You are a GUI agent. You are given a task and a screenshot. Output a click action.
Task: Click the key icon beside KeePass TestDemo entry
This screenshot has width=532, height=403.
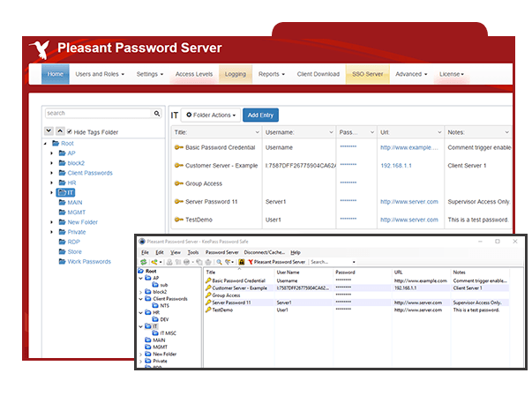208,310
